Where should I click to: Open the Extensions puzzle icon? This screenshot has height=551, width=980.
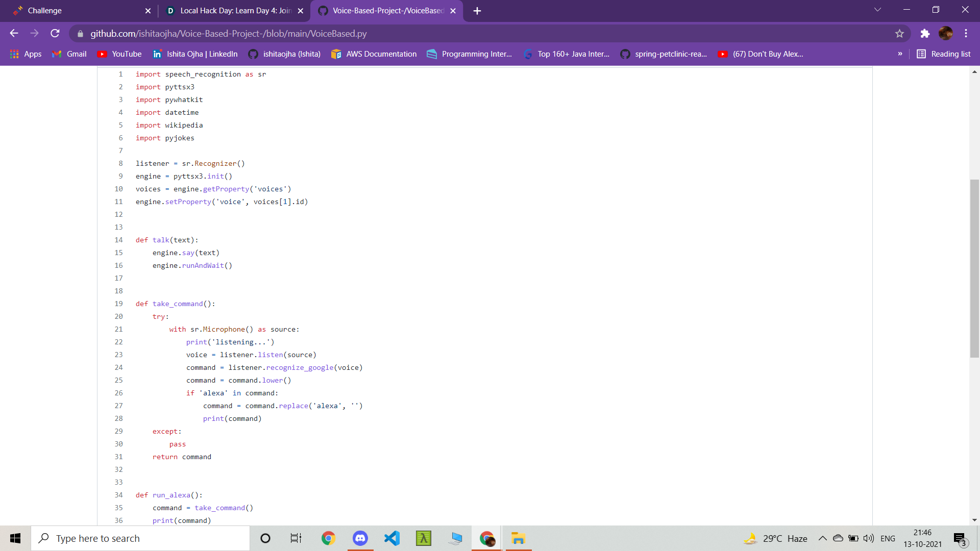pyautogui.click(x=925, y=34)
